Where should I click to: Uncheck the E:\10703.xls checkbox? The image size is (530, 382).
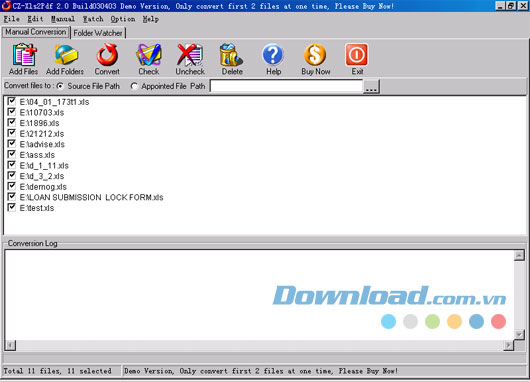pyautogui.click(x=12, y=112)
